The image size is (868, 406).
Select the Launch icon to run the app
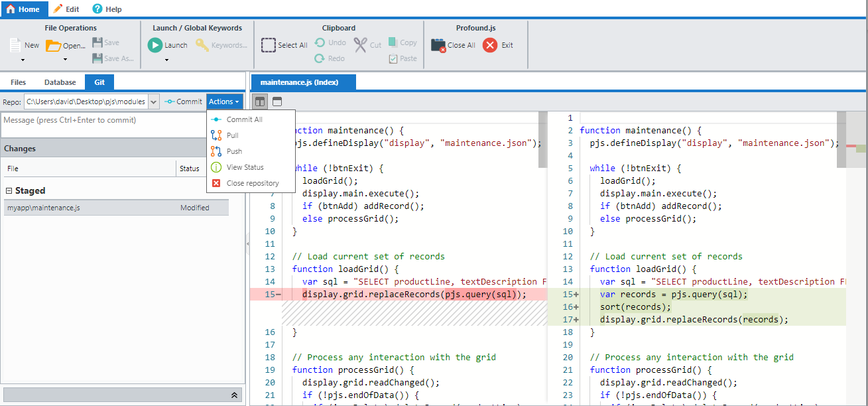(155, 45)
